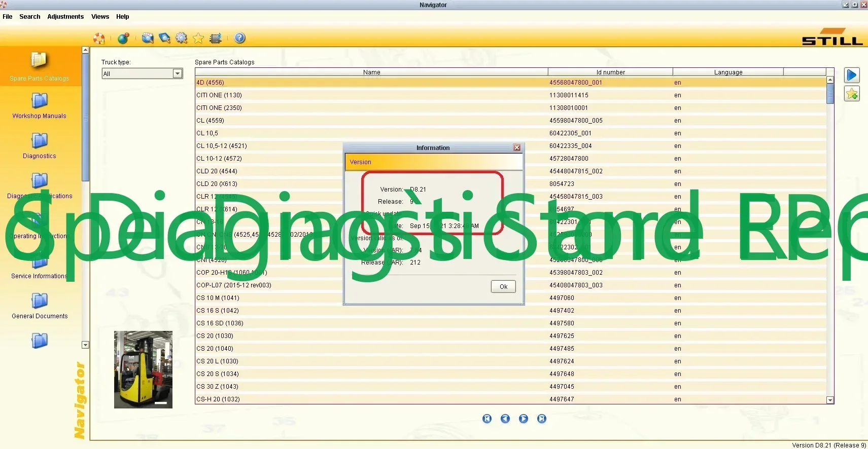
Task: Select the CS 16 S (1042) row
Action: [x=510, y=310]
